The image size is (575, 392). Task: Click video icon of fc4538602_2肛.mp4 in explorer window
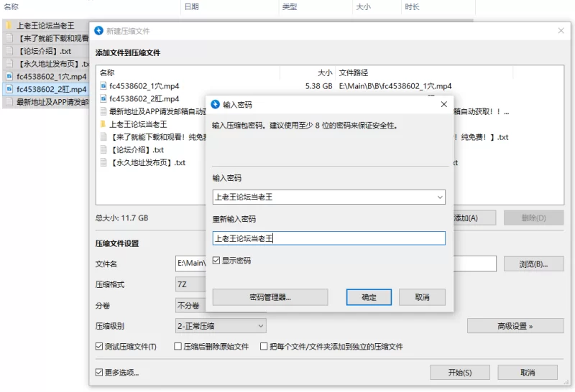(x=9, y=89)
